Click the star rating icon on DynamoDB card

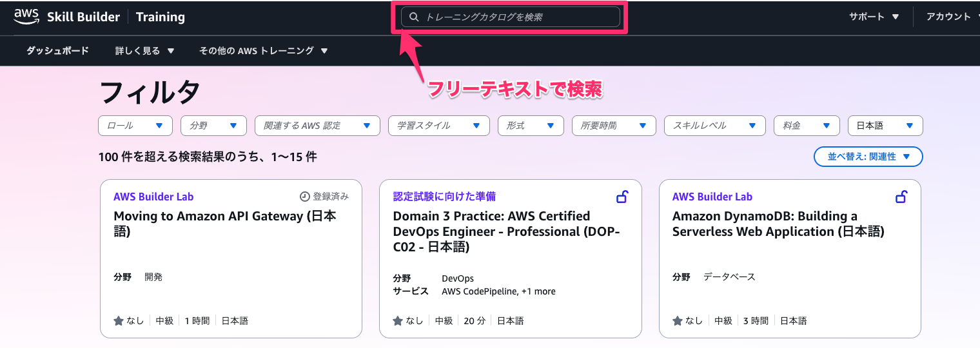pyautogui.click(x=678, y=320)
